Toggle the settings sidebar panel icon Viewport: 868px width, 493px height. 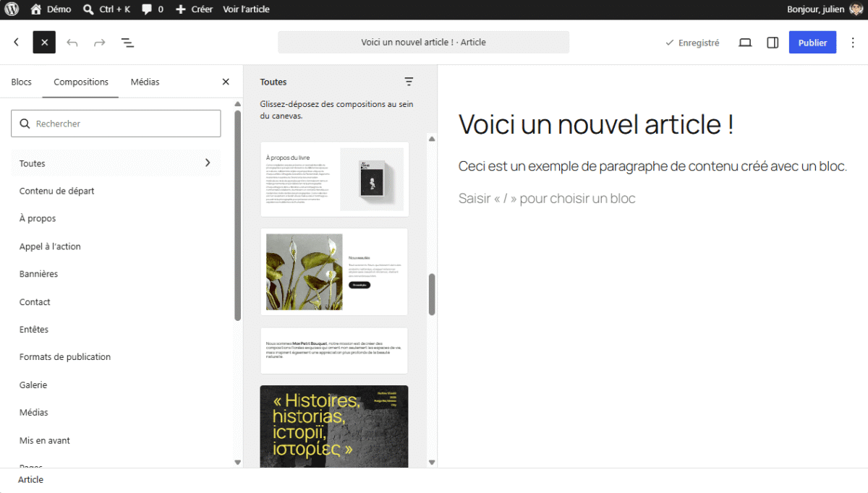(773, 43)
